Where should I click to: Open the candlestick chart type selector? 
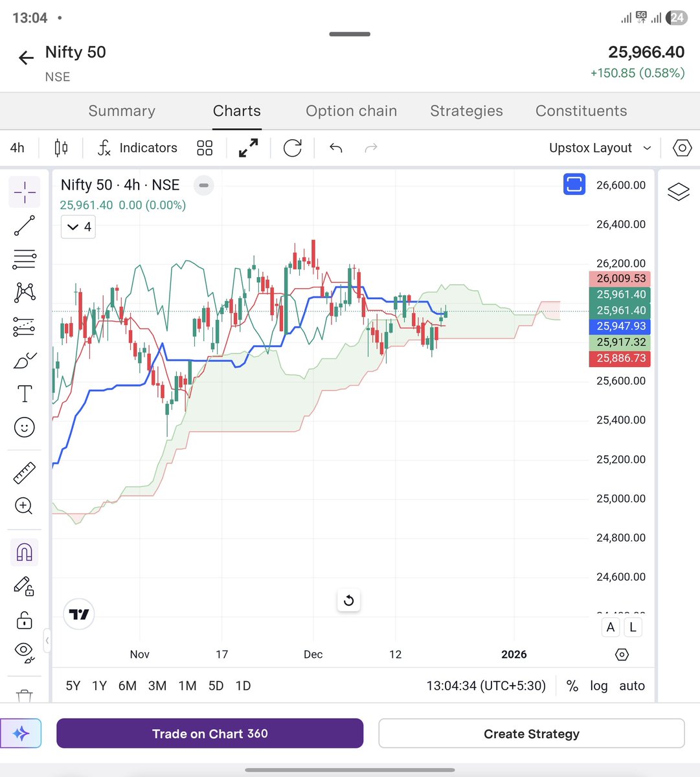pyautogui.click(x=61, y=148)
